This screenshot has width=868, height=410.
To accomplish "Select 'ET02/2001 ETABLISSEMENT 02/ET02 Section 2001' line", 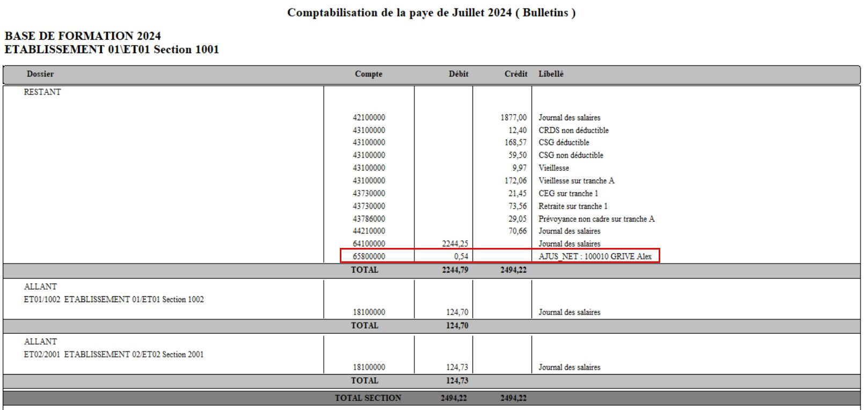I will [114, 355].
